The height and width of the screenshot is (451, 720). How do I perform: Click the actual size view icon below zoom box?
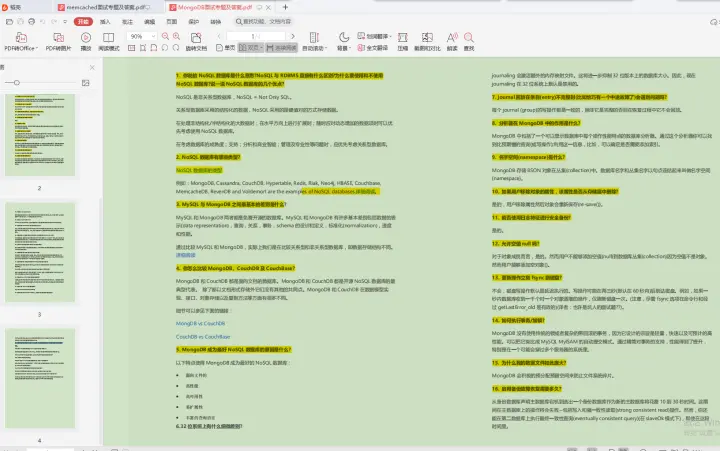coord(131,48)
